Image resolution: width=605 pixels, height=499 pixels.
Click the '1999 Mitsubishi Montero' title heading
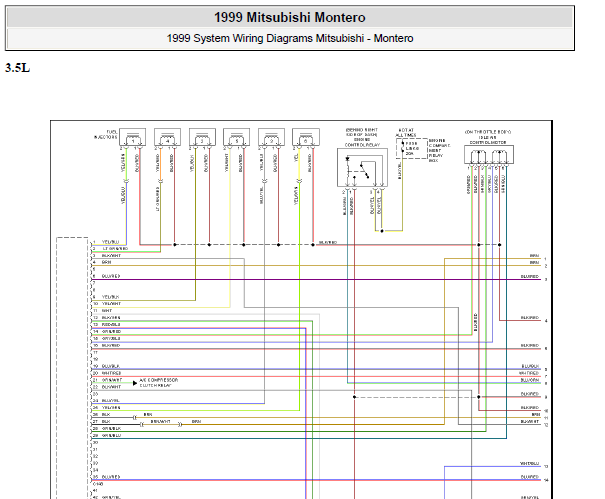pos(289,17)
